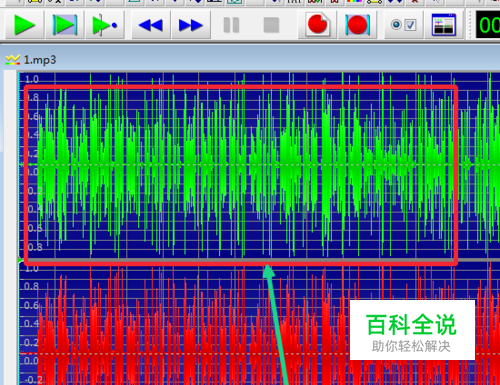Open control properties via radio-and-checkbox icon
This screenshot has width=500, height=385.
[x=404, y=25]
